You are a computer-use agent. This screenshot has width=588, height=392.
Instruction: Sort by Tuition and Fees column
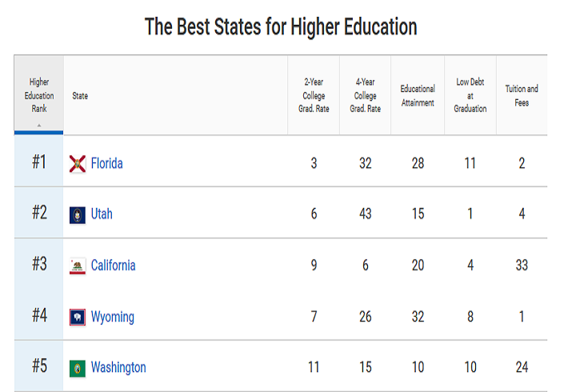(x=522, y=95)
